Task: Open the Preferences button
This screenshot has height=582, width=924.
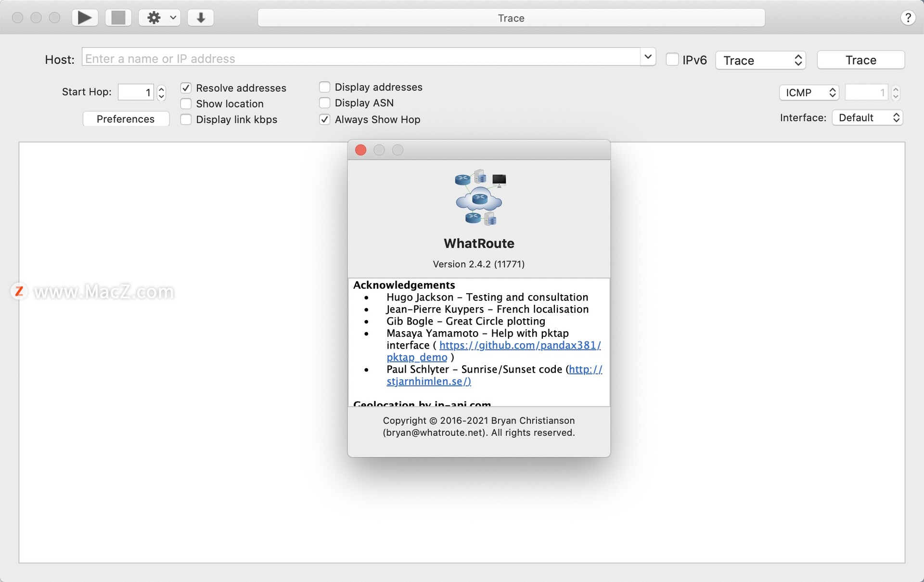Action: tap(126, 119)
